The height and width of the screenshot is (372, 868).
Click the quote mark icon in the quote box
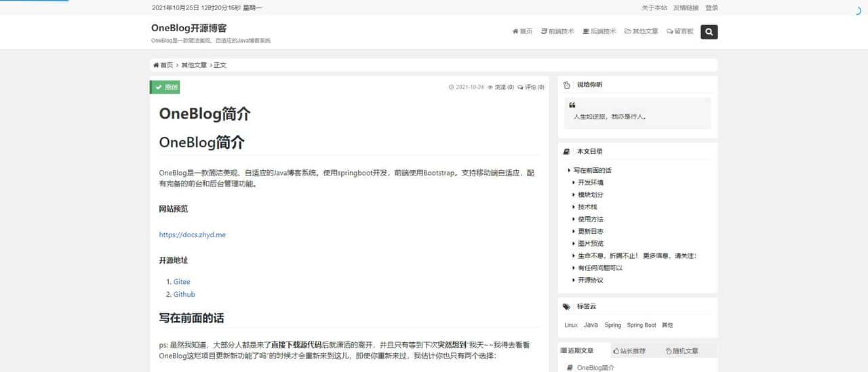point(572,106)
